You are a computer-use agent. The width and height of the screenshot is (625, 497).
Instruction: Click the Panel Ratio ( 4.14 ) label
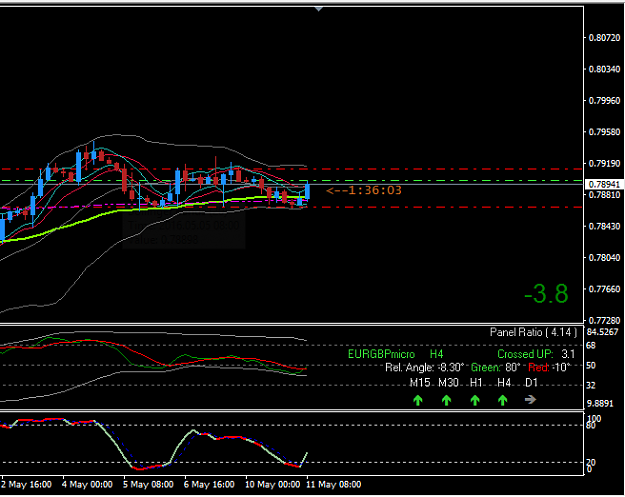[533, 332]
